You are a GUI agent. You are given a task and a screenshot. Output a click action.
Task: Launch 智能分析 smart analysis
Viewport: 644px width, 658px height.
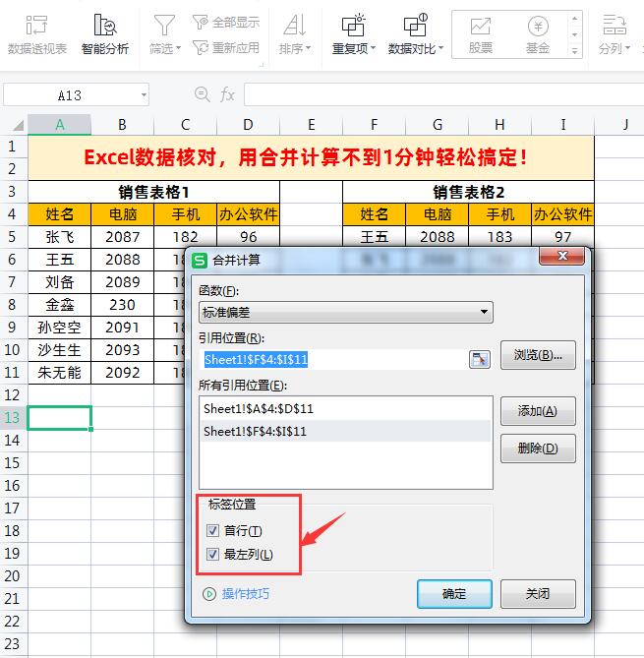pyautogui.click(x=105, y=35)
